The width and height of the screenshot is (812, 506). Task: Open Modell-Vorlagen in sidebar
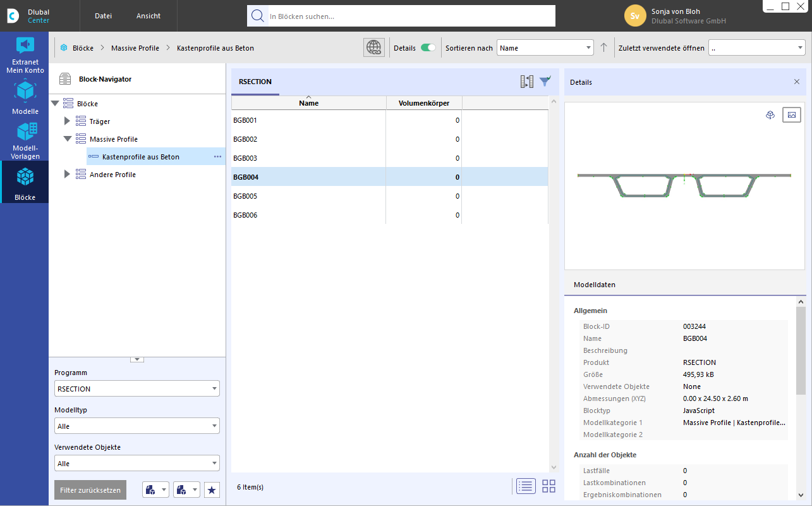tap(25, 140)
